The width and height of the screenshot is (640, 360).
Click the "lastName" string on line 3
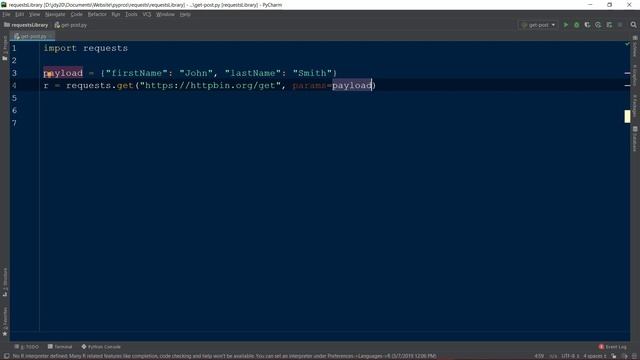point(253,73)
